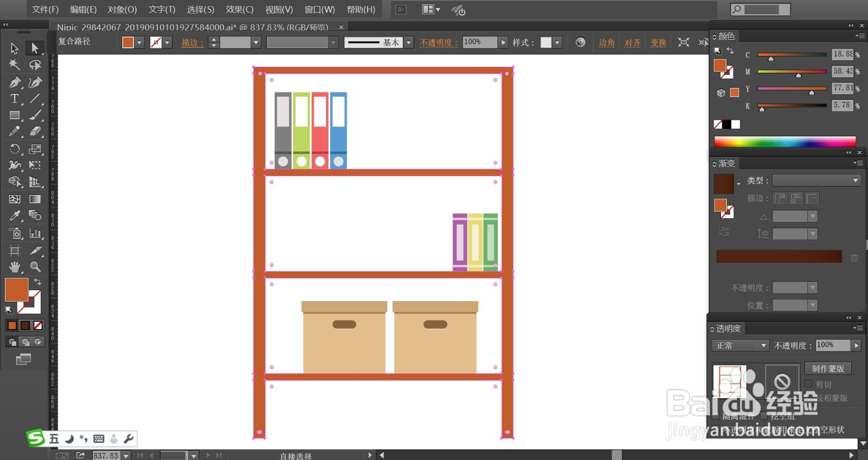Set paint to None in toolbox
This screenshot has height=460, width=868.
pyautogui.click(x=38, y=325)
